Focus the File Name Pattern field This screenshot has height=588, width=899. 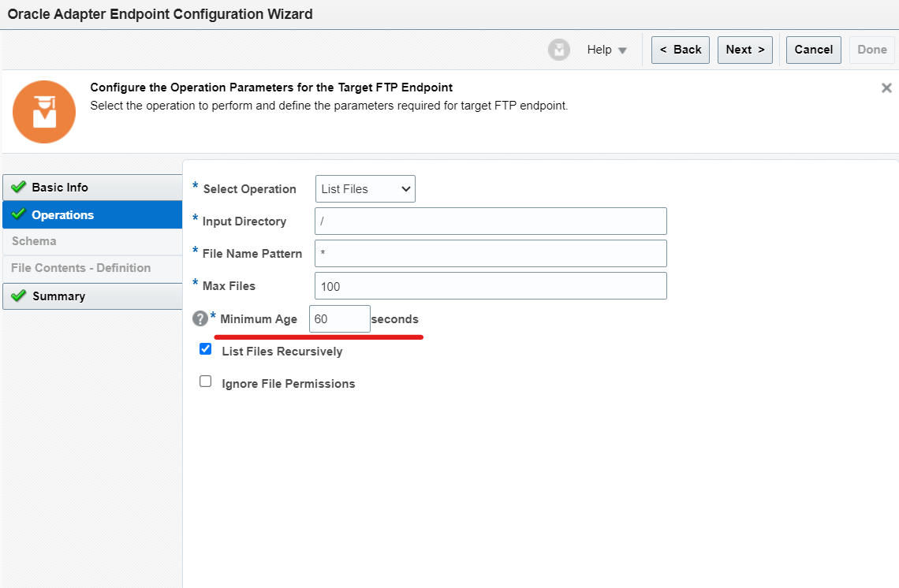pyautogui.click(x=489, y=253)
